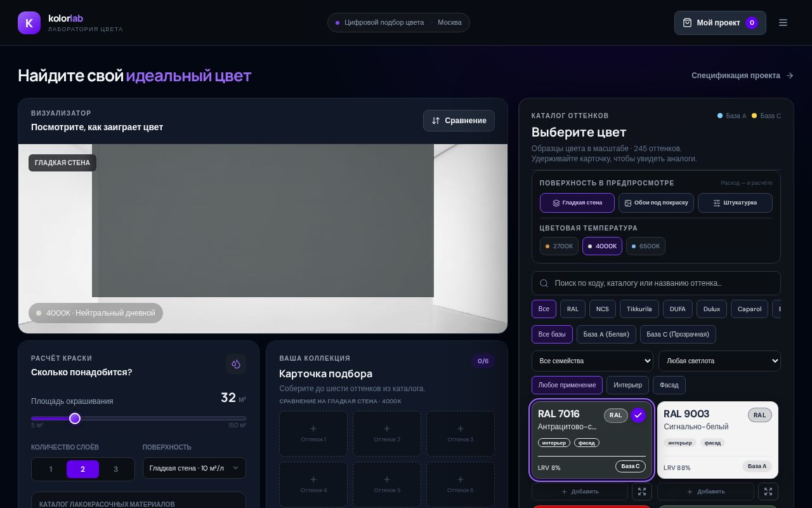Add RAL 9003 via Добавить button

[705, 491]
